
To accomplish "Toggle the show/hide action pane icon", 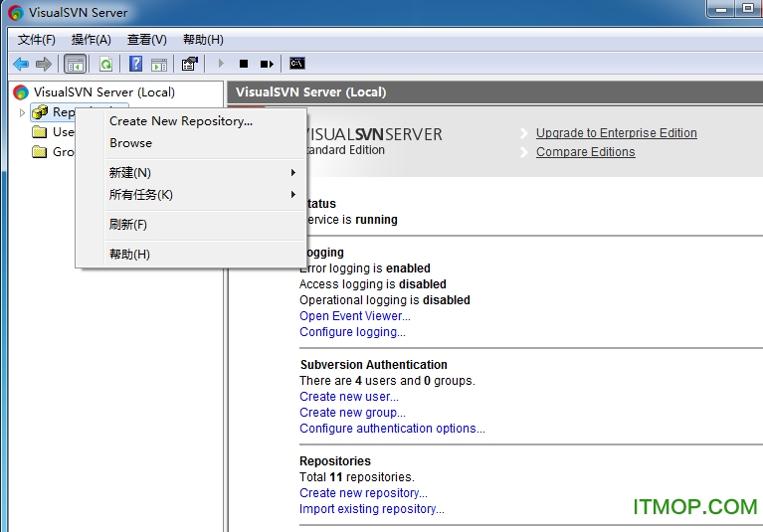I will tap(159, 65).
